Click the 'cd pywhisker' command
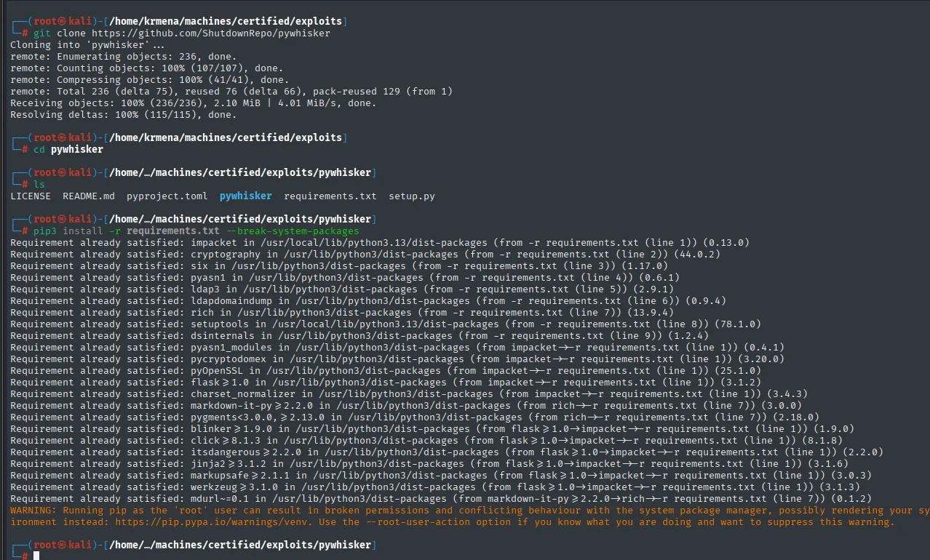The height and width of the screenshot is (560, 930). tap(68, 149)
